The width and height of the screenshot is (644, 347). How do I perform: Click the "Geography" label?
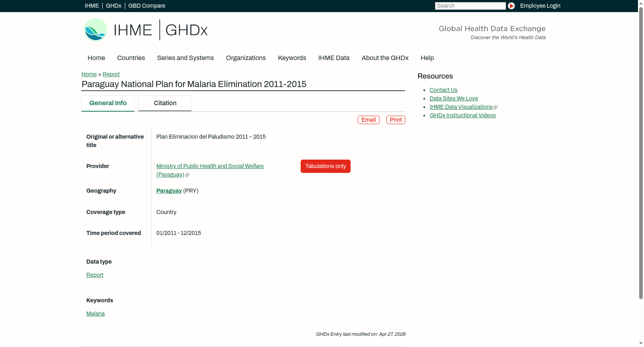(x=101, y=191)
